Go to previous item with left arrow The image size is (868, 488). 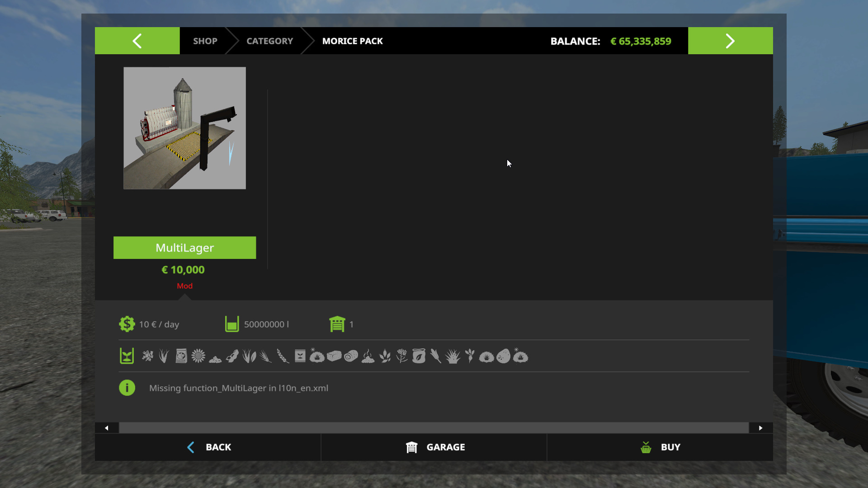coord(137,41)
